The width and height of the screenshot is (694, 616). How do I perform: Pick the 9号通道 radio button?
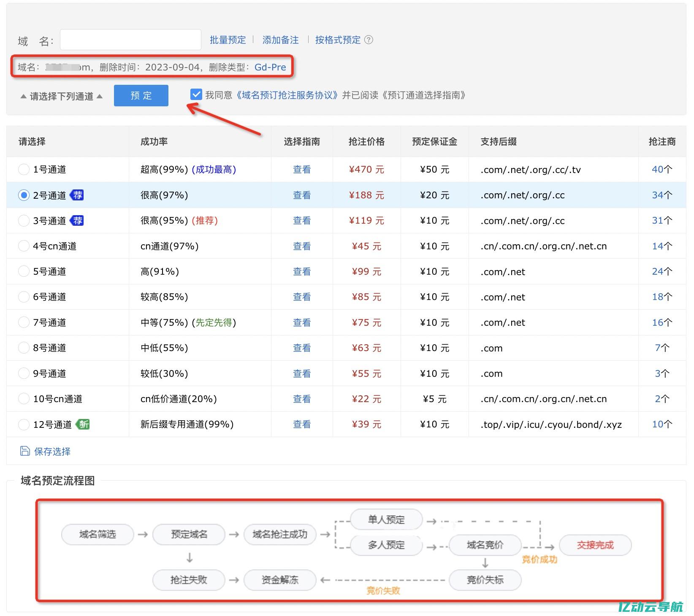(x=24, y=373)
